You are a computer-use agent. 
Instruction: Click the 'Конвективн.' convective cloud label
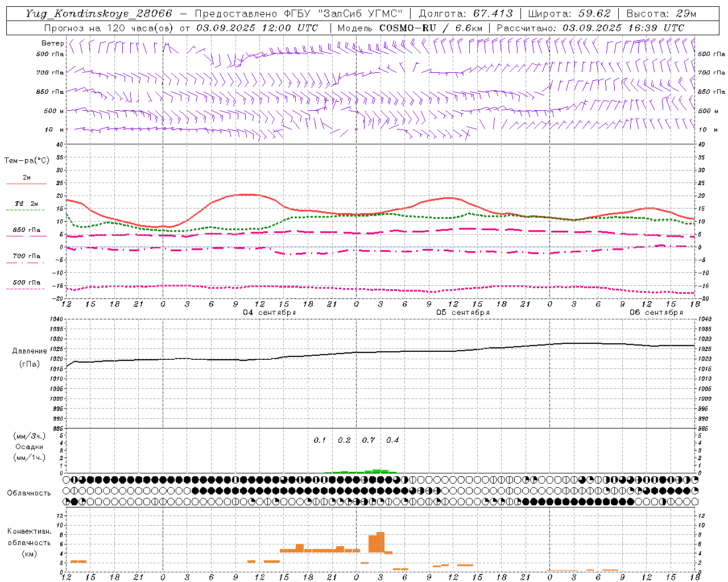[29, 531]
